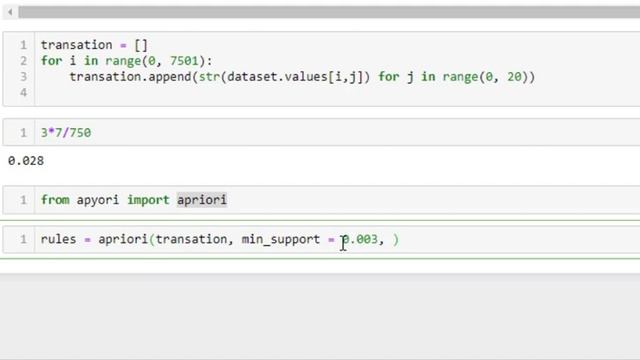This screenshot has height=360, width=640.
Task: Click the '3*7/750' code cell
Action: click(x=322, y=132)
